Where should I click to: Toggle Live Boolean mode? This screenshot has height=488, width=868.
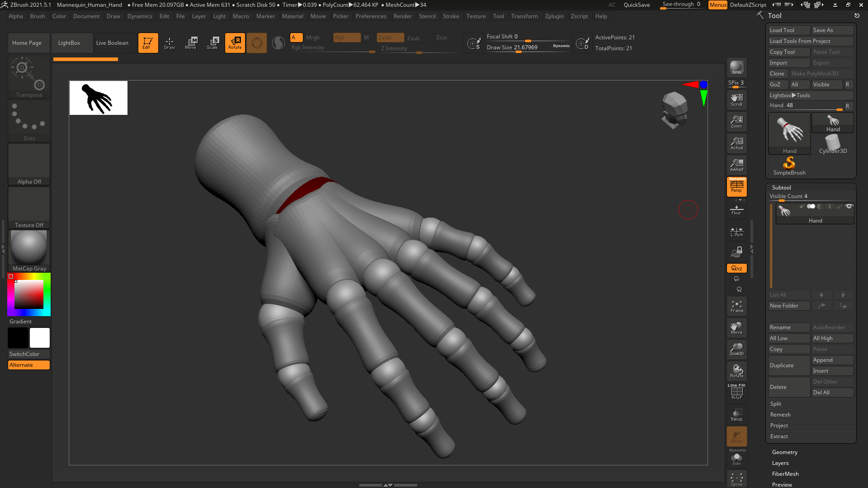click(112, 43)
